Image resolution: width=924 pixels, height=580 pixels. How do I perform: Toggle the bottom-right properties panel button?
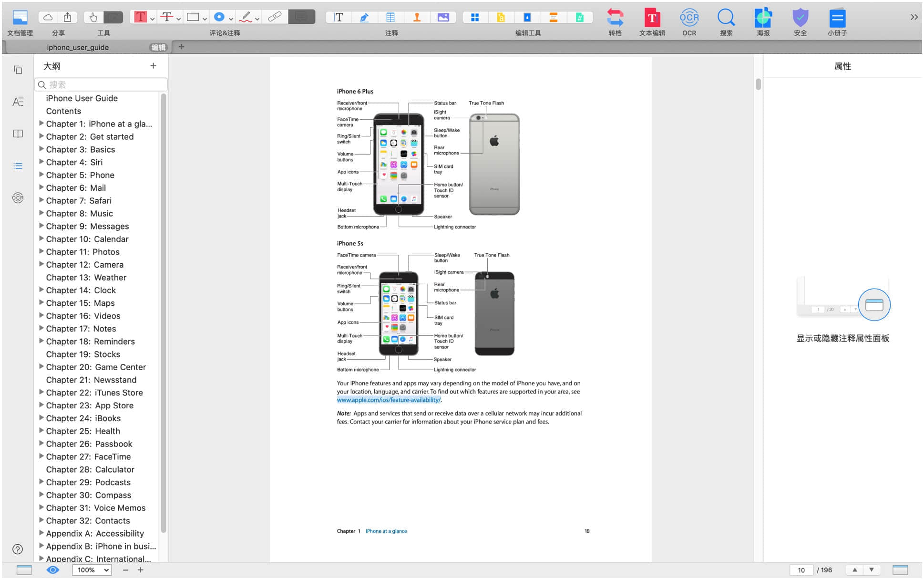tap(900, 570)
